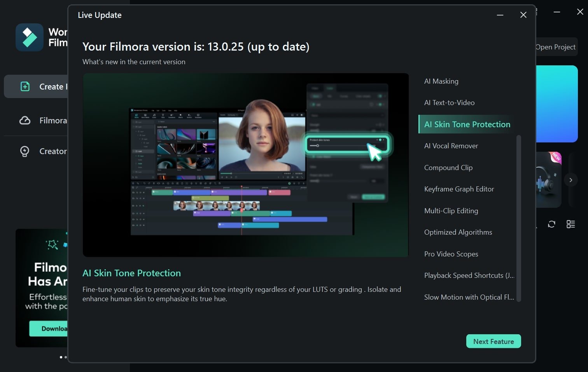Click the first banner pagination dot

click(x=61, y=357)
